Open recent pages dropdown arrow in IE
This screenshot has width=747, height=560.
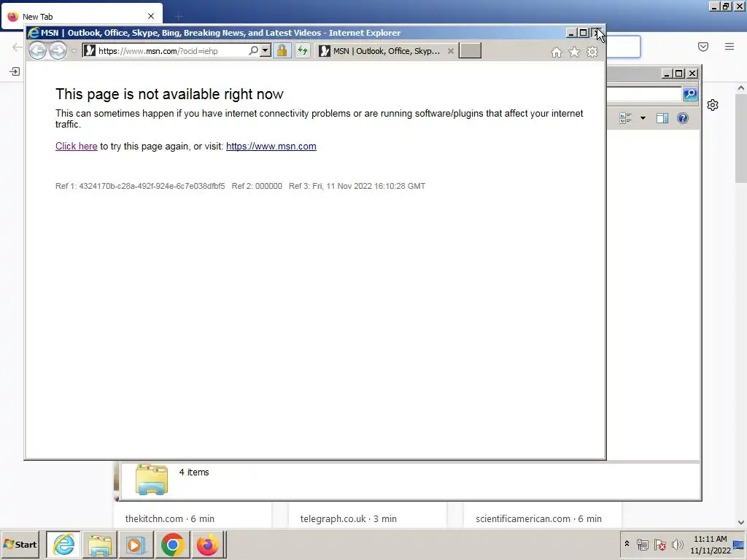tap(74, 51)
